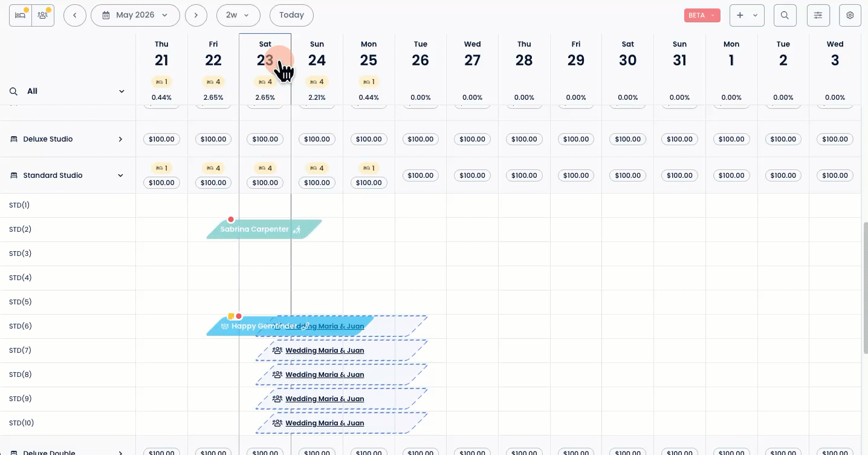Click the Today button
868x455 pixels.
(x=291, y=15)
